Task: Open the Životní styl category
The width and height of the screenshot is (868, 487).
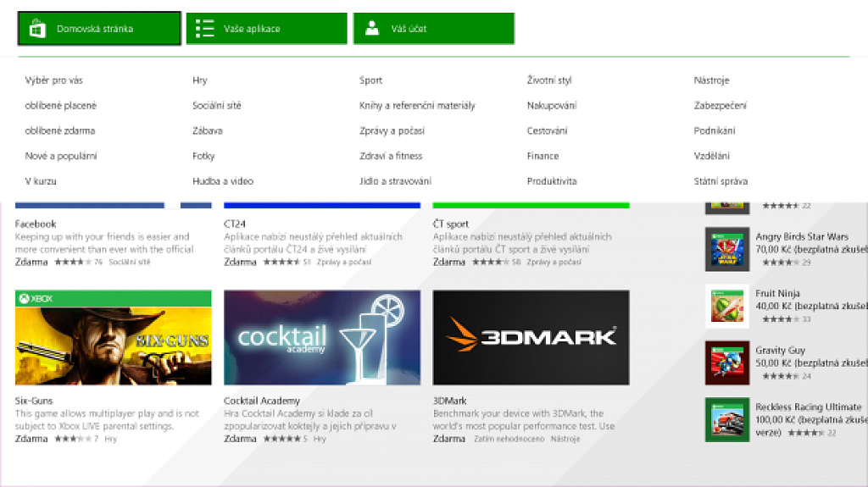Action: [549, 80]
